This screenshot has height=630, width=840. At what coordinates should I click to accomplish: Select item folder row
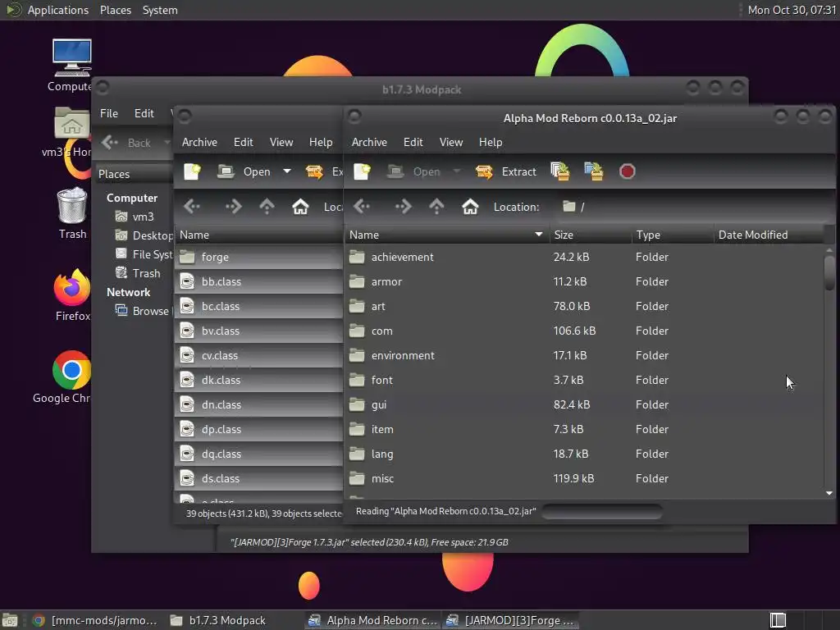584,430
